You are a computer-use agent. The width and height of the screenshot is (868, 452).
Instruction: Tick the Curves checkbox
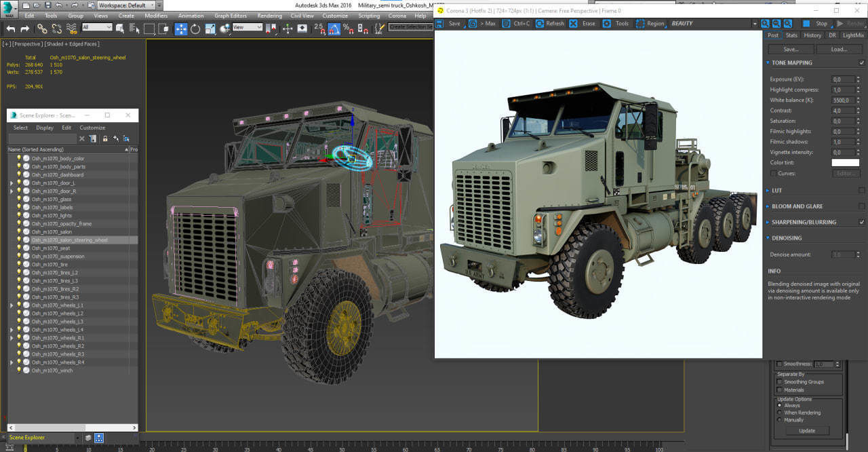click(x=774, y=173)
